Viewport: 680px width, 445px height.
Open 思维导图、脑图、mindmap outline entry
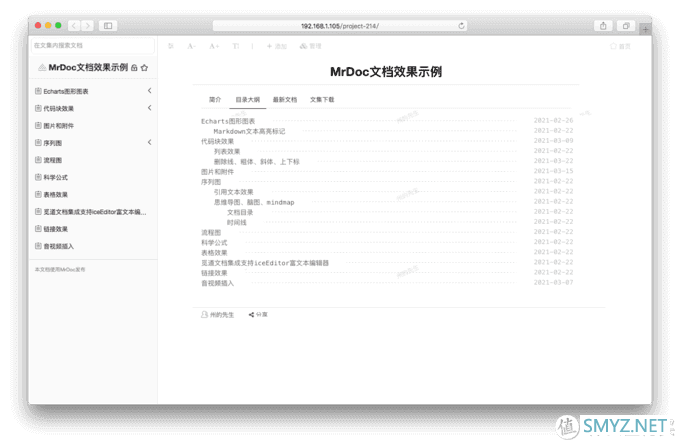pos(254,202)
